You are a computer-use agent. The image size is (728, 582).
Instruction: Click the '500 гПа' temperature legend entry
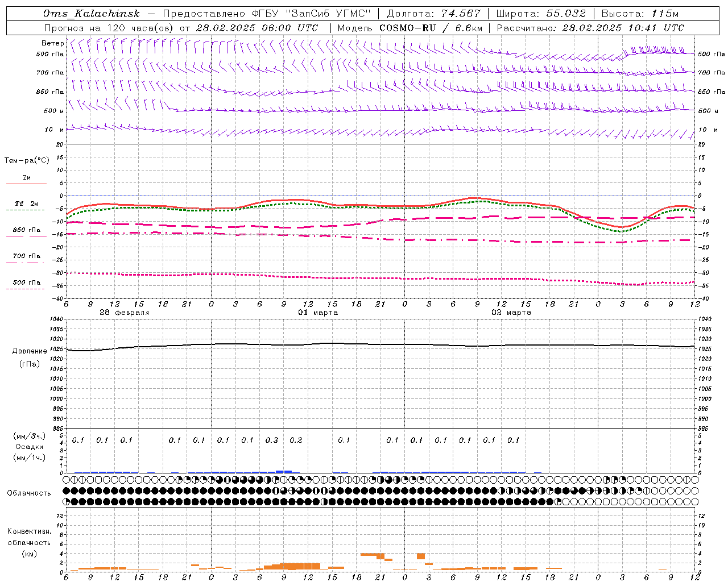[x=27, y=282]
